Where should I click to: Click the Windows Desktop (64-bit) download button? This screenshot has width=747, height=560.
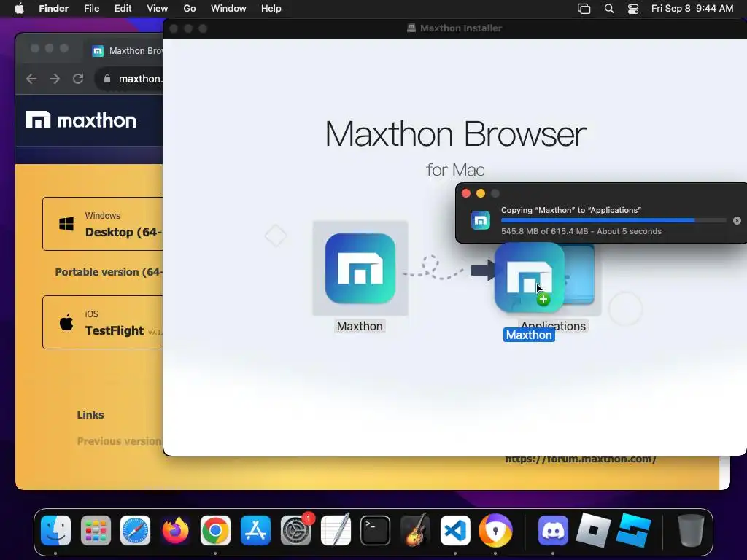tap(103, 224)
